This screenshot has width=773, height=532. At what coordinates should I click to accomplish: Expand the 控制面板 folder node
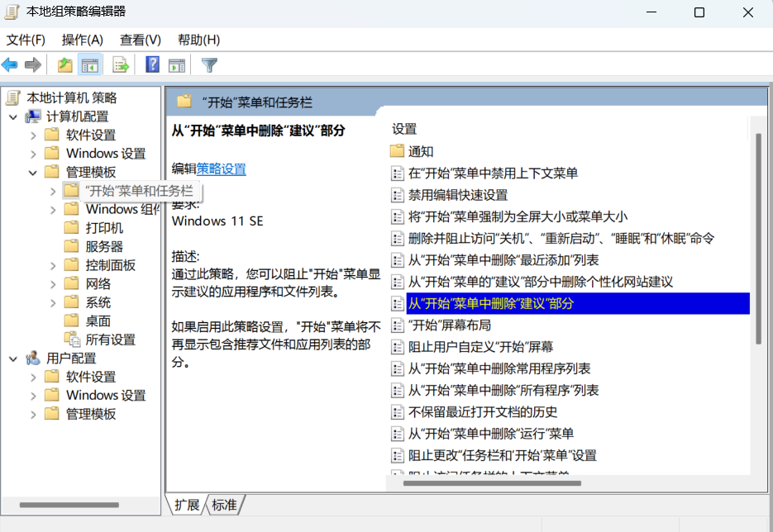click(x=53, y=265)
